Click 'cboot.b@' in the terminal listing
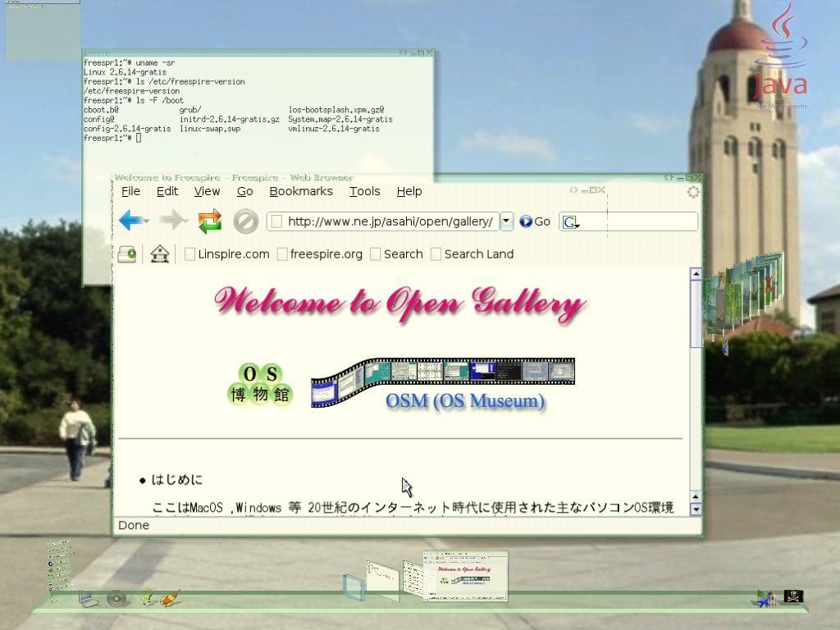Image resolution: width=840 pixels, height=630 pixels. click(x=101, y=110)
